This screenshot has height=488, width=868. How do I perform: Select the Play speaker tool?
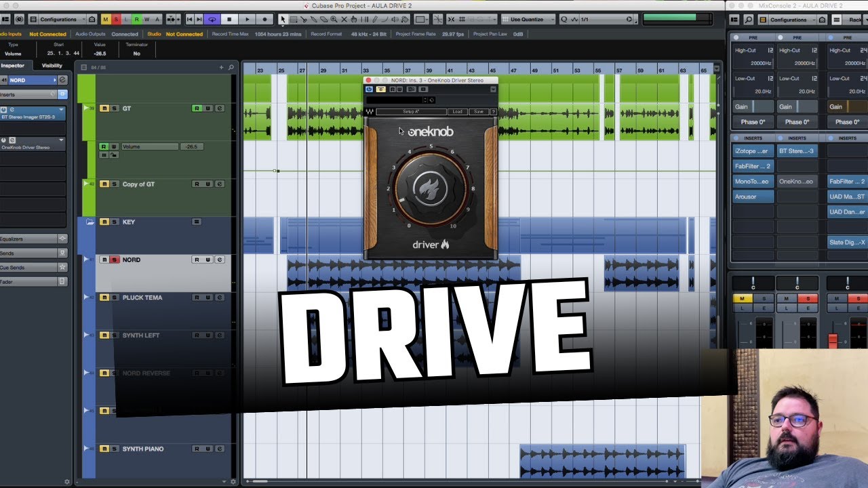(x=395, y=19)
